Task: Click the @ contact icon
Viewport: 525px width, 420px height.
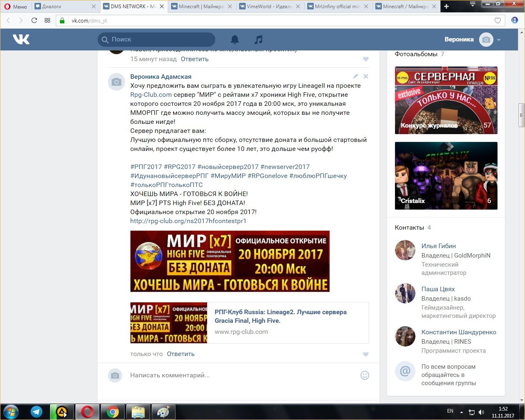Action: [405, 371]
